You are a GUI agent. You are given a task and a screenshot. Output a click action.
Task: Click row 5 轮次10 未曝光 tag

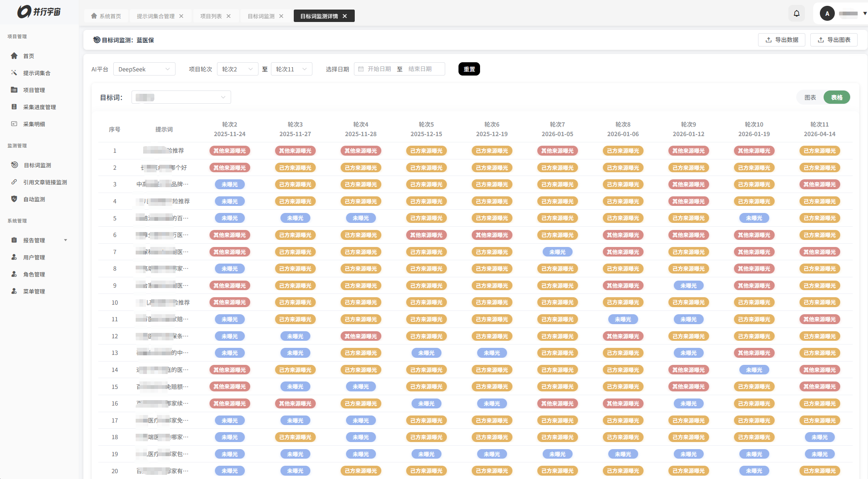[754, 218]
